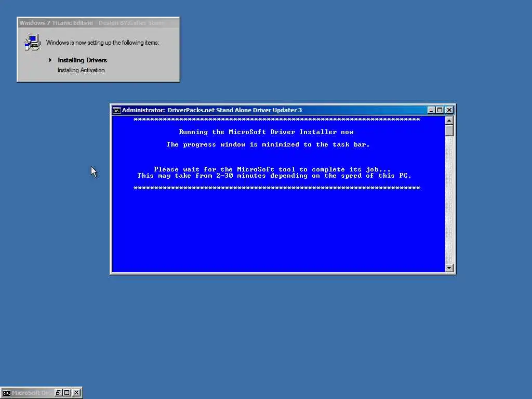
Task: Maximize the minimized MicroSoft window
Action: point(67,393)
